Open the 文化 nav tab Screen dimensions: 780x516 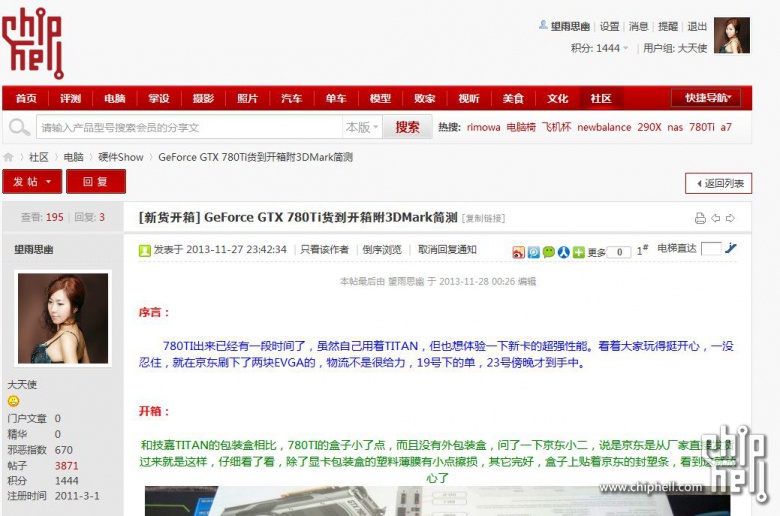557,99
